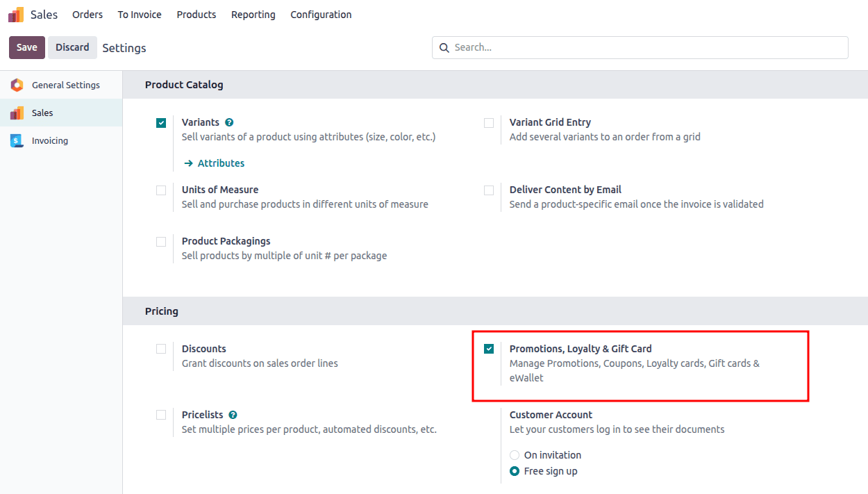Open Invoicing from the sidebar icon

17,140
